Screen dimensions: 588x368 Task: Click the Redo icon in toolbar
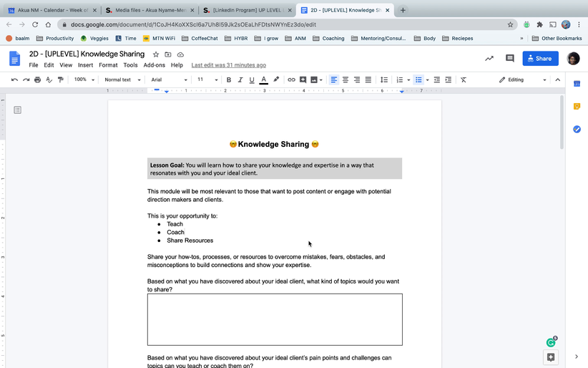26,79
